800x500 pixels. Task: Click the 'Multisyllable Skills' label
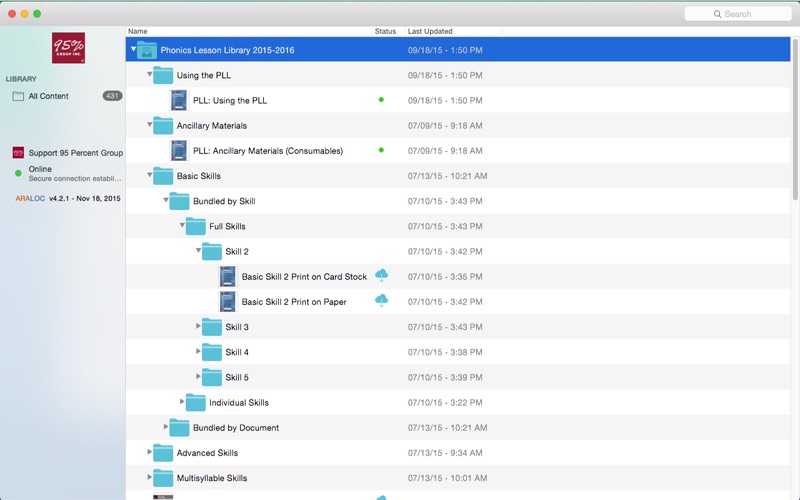point(212,478)
